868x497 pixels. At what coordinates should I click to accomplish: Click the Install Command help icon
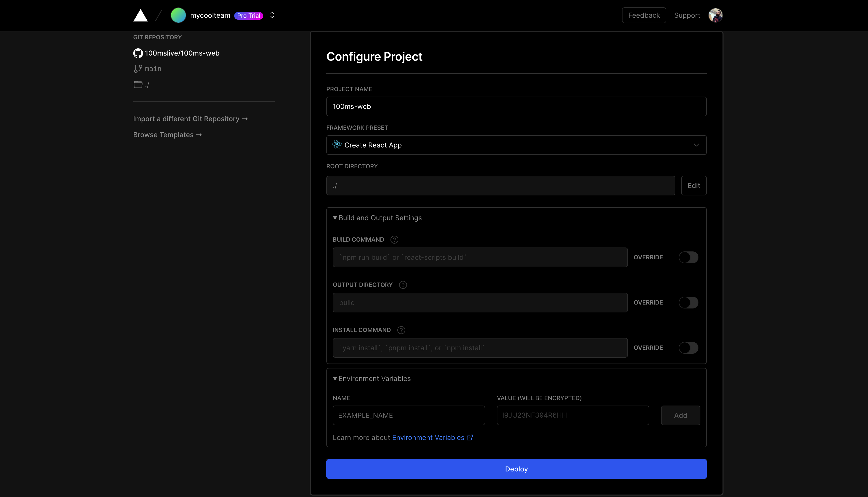click(401, 330)
